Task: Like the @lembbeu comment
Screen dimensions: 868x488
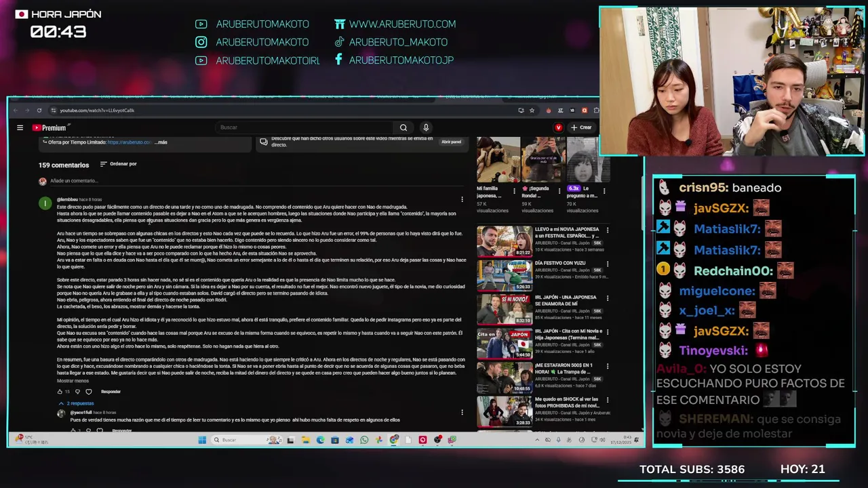Action: click(60, 392)
